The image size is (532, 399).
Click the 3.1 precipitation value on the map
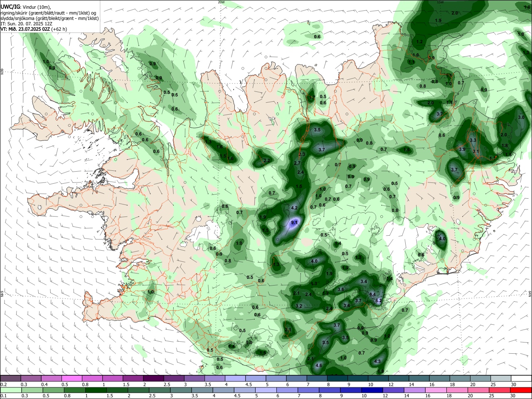pos(476,151)
